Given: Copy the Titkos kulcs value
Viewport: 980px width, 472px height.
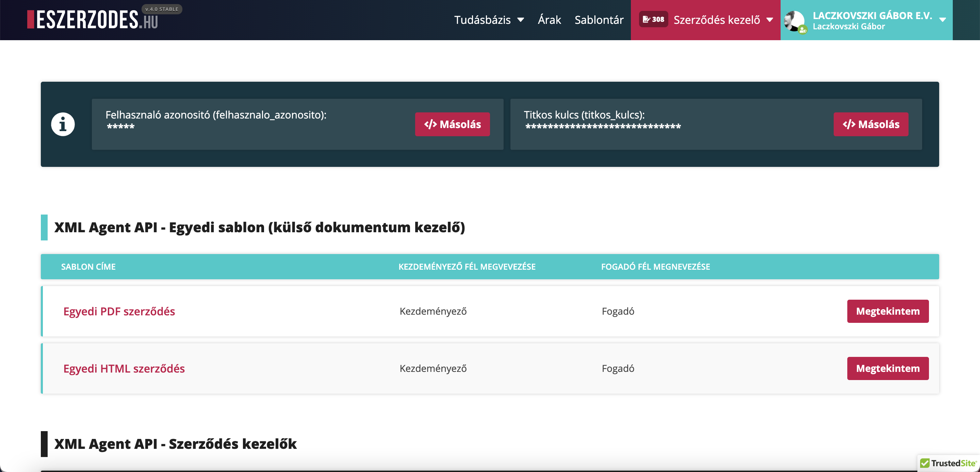Looking at the screenshot, I should point(871,124).
